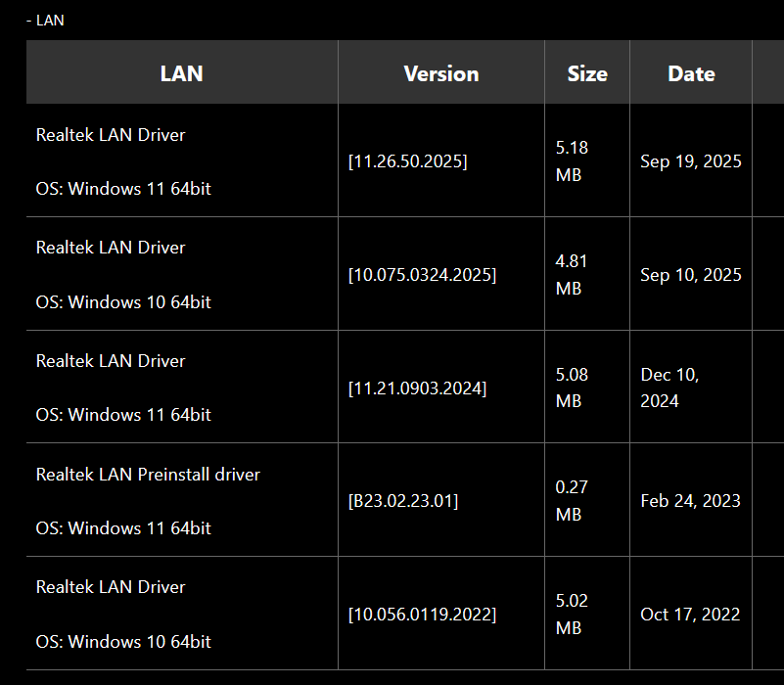The height and width of the screenshot is (685, 784).
Task: Click the date Oct 17, 2022
Action: click(690, 614)
